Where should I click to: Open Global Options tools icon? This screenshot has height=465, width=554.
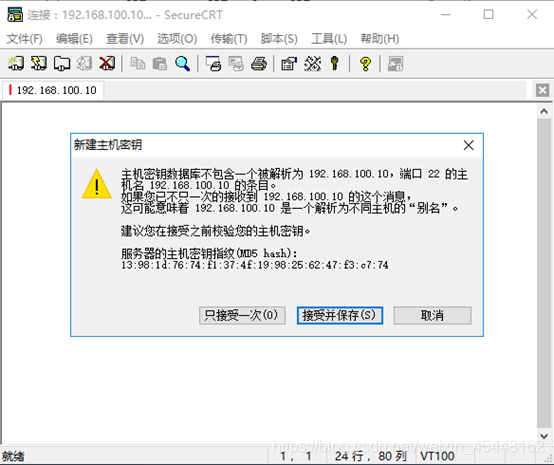coord(312,64)
